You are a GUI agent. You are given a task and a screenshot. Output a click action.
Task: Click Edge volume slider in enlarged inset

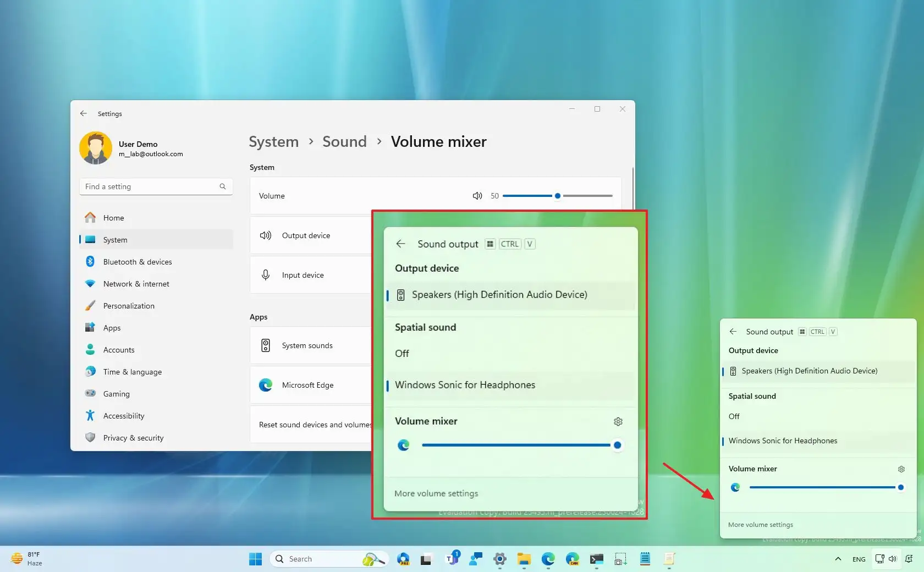pos(522,445)
